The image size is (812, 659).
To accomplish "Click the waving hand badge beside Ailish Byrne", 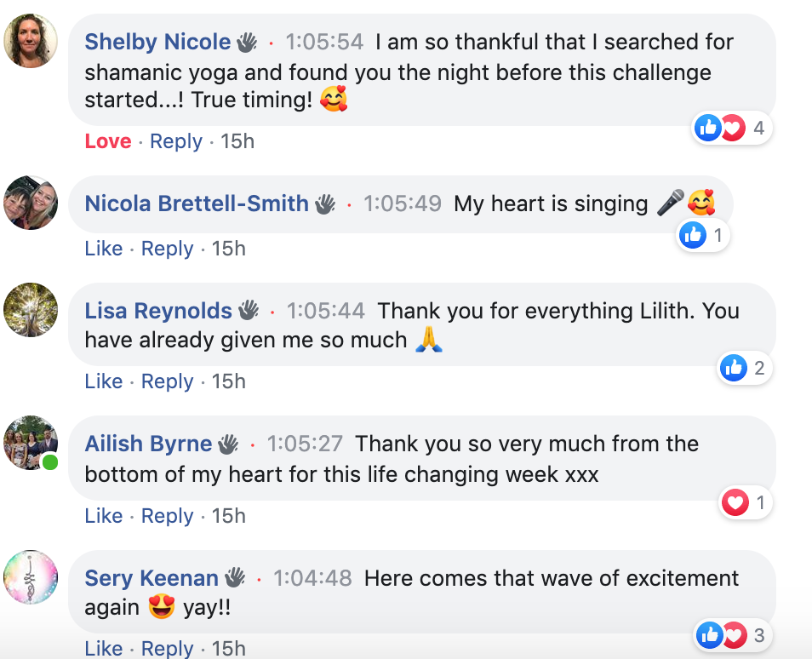I will point(227,444).
